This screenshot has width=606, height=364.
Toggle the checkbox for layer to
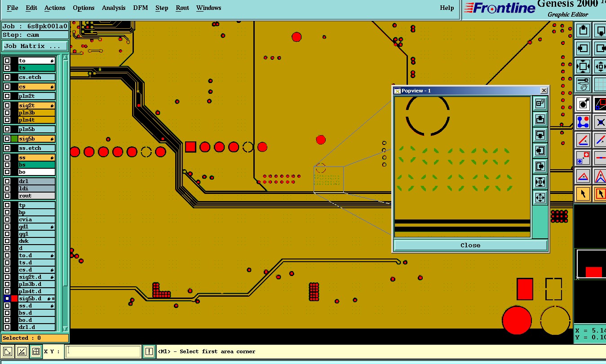pos(7,61)
